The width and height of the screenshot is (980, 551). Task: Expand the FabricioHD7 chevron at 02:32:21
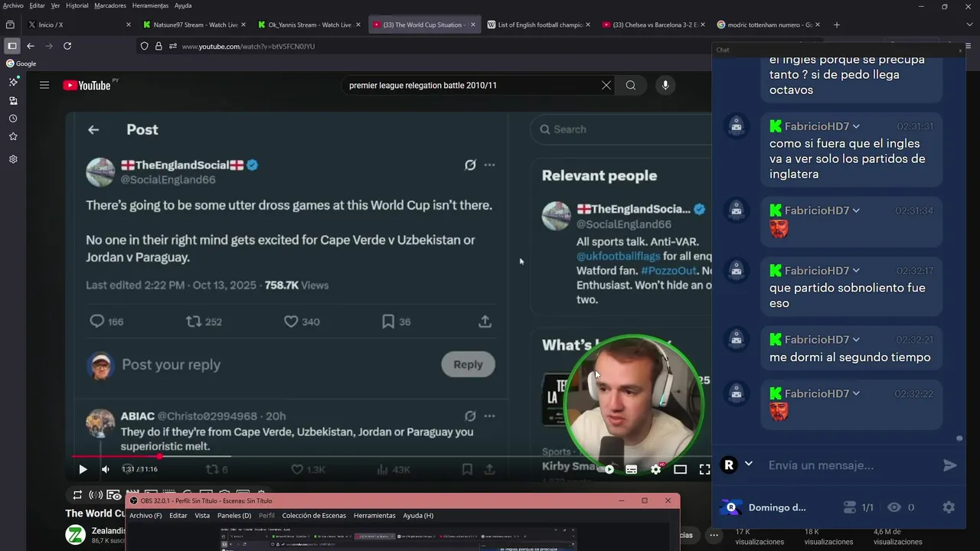[856, 340]
